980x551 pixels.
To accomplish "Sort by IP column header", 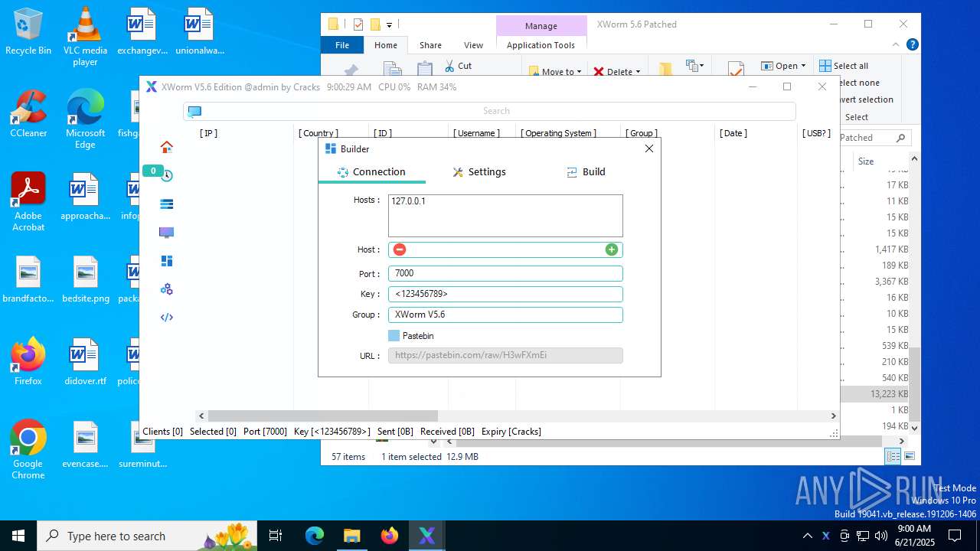I will click(x=208, y=133).
